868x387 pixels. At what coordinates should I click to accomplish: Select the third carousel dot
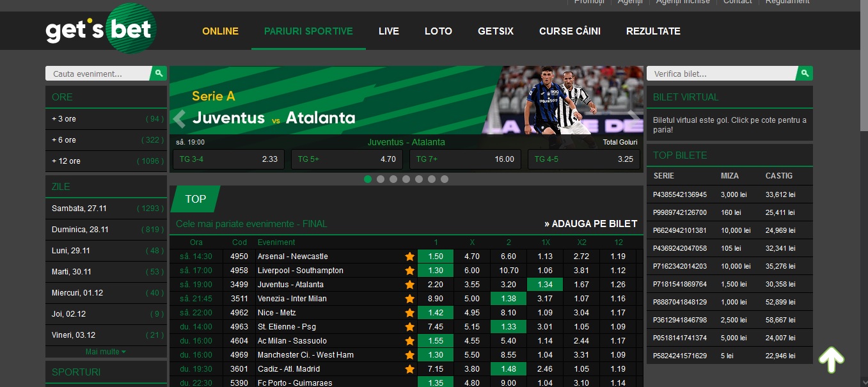click(393, 179)
